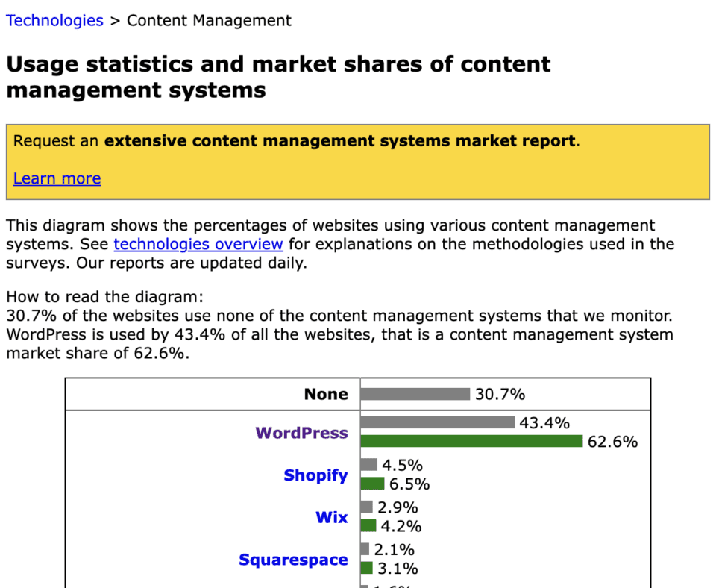
Task: Click the page heading about usage statistics
Action: pyautogui.click(x=278, y=77)
